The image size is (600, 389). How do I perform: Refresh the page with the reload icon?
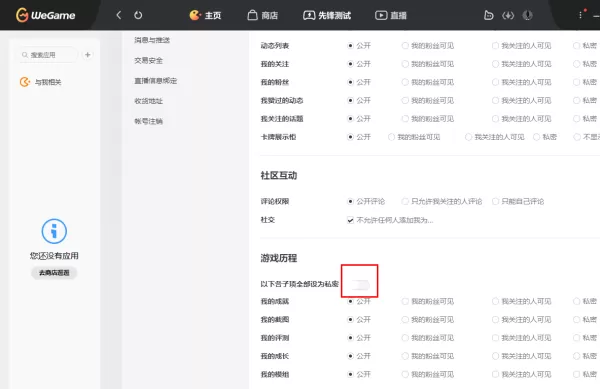click(x=138, y=15)
